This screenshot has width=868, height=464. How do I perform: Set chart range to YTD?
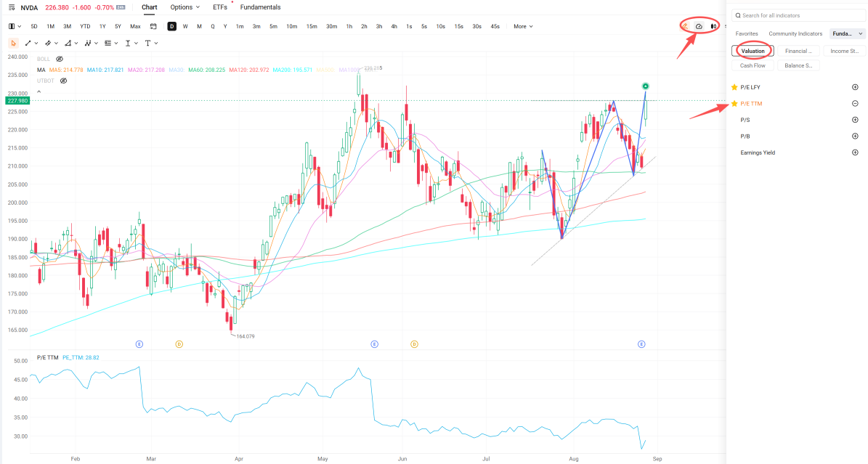[x=85, y=27]
